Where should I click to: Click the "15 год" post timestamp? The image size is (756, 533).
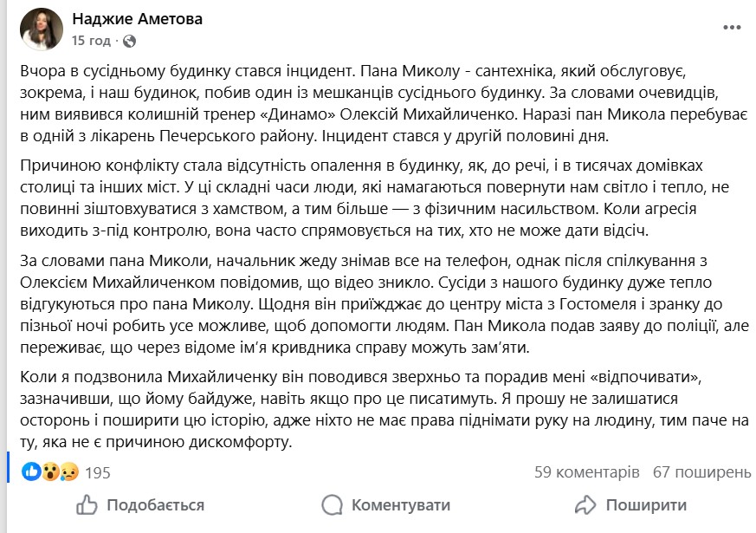pyautogui.click(x=91, y=41)
